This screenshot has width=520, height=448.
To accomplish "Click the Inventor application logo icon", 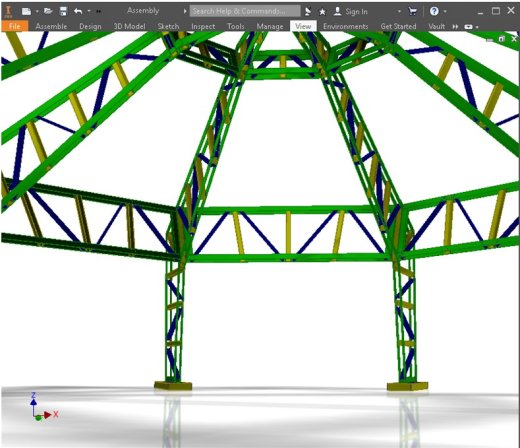I will (8, 11).
